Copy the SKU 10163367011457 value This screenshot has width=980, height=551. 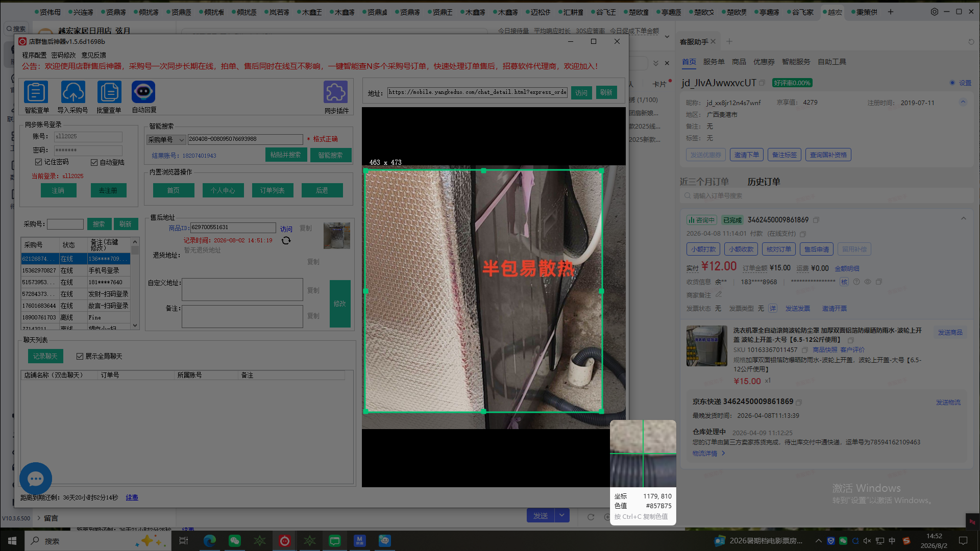[805, 350]
